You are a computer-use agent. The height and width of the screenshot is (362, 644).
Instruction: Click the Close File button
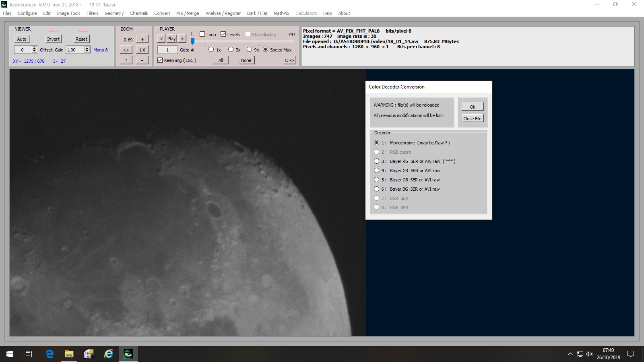point(472,119)
